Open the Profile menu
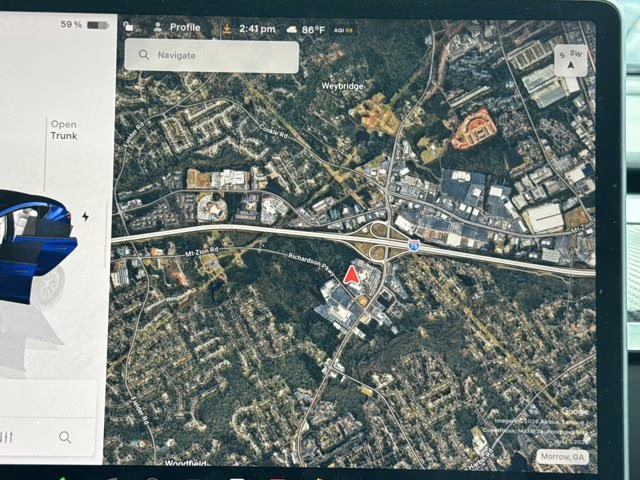Viewport: 640px width, 480px height. pos(176,28)
